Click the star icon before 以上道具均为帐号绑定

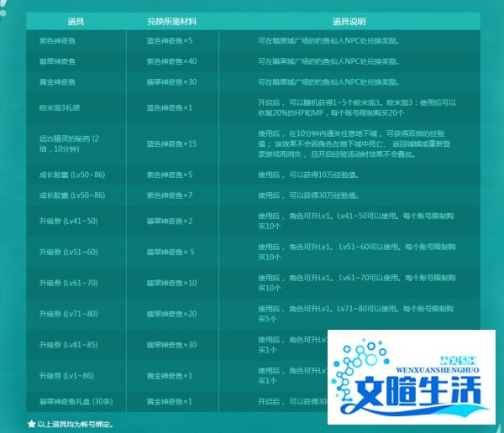tap(31, 424)
